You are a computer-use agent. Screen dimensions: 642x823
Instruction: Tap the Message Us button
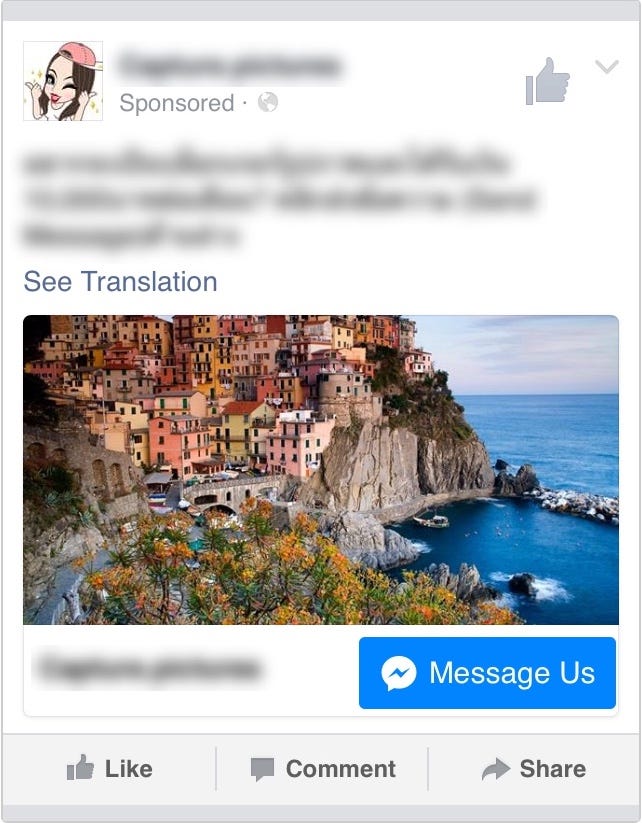[x=487, y=673]
